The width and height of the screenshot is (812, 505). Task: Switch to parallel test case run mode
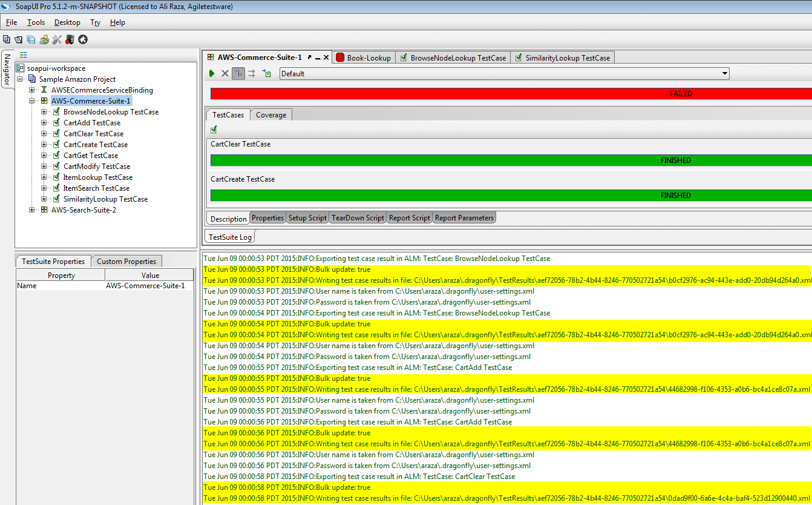pyautogui.click(x=252, y=73)
